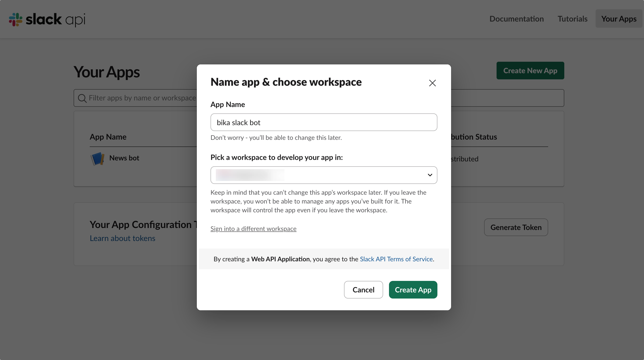Screen dimensions: 644x360
Task: Click the slack api wordmark
Action: [56, 19]
